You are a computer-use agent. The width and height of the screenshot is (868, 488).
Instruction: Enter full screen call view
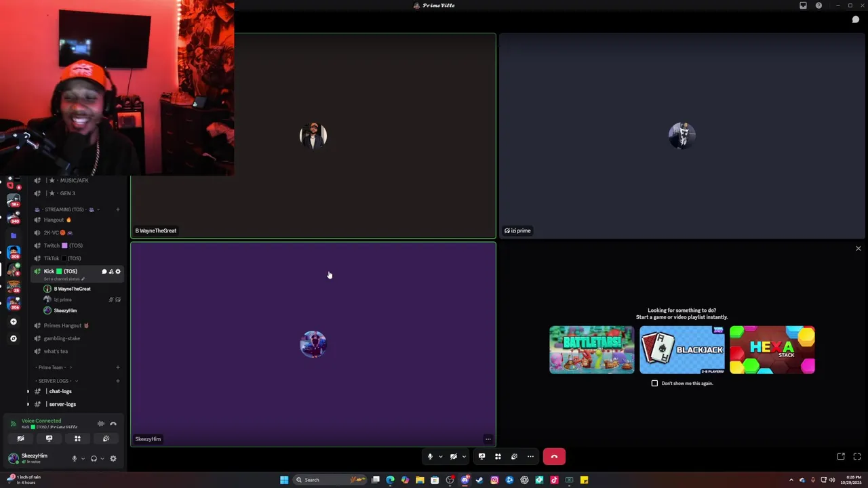pos(857,456)
